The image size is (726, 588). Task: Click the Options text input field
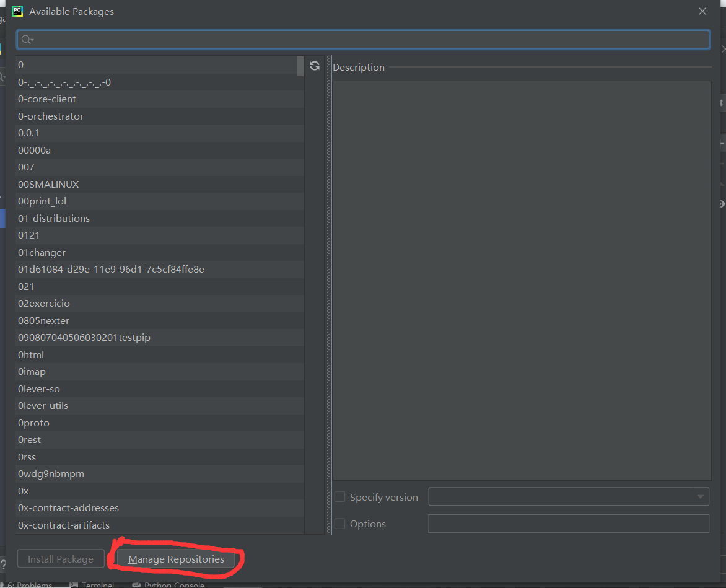coord(569,524)
